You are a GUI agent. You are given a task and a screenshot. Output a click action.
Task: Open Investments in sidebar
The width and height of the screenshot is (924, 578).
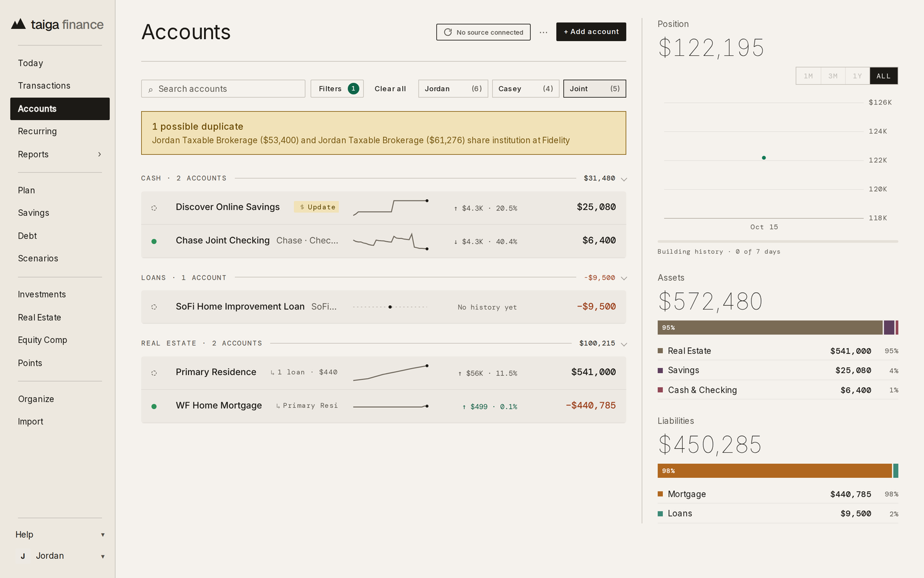(x=60, y=294)
